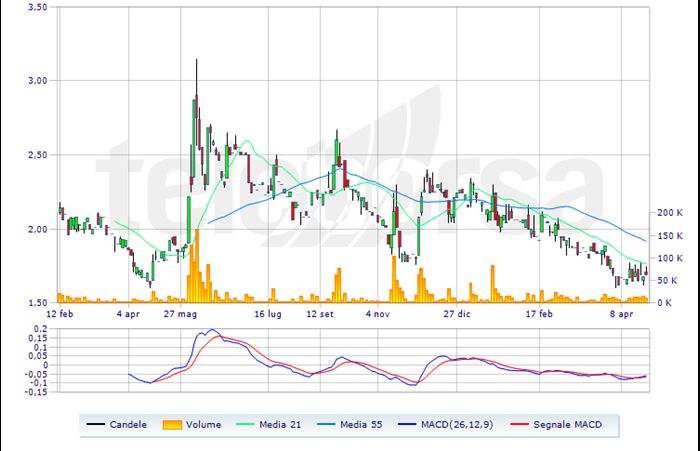The width and height of the screenshot is (700, 451).
Task: Click the 27 mag date label
Action: [183, 313]
